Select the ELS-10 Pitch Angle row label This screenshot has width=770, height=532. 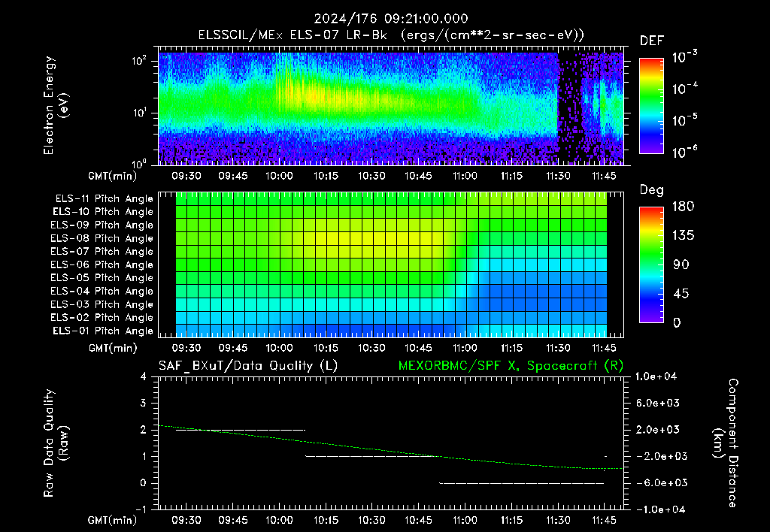(x=103, y=212)
